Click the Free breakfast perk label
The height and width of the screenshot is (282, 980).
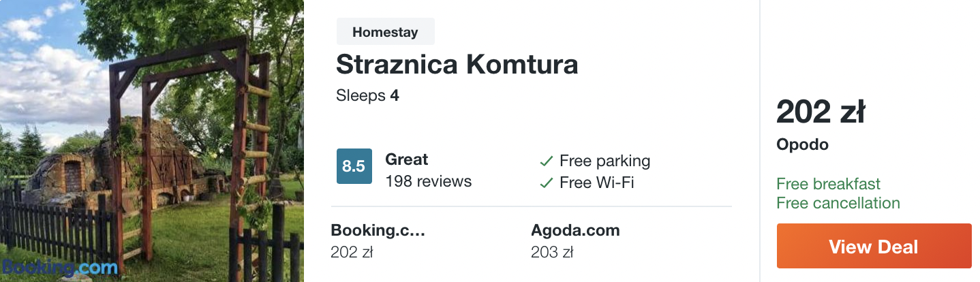829,184
